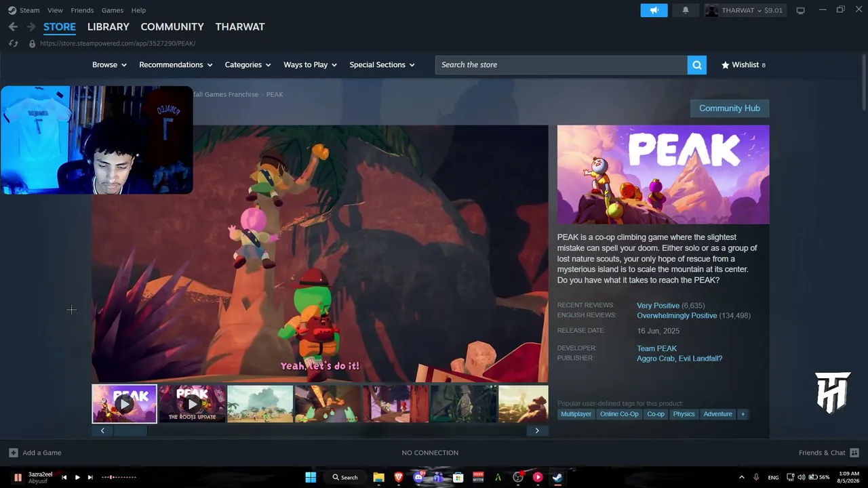The width and height of the screenshot is (868, 488).
Task: Open Microsoft Store from the taskbar
Action: click(458, 477)
